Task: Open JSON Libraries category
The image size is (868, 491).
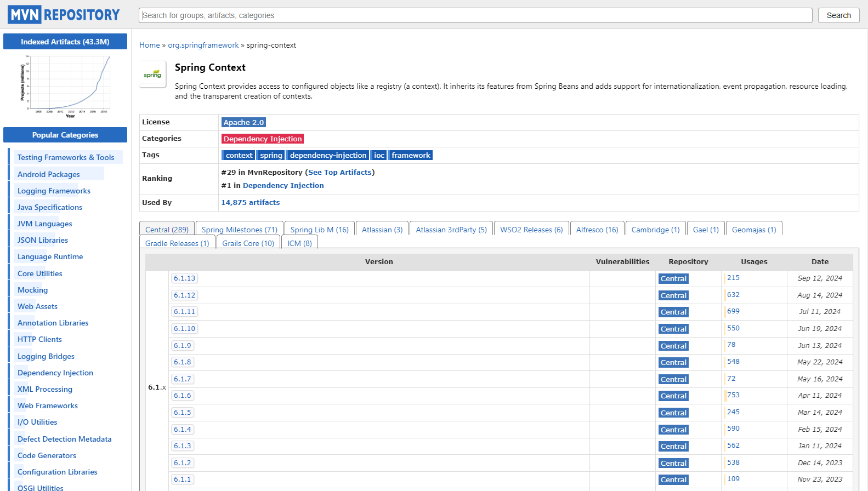Action: [43, 240]
